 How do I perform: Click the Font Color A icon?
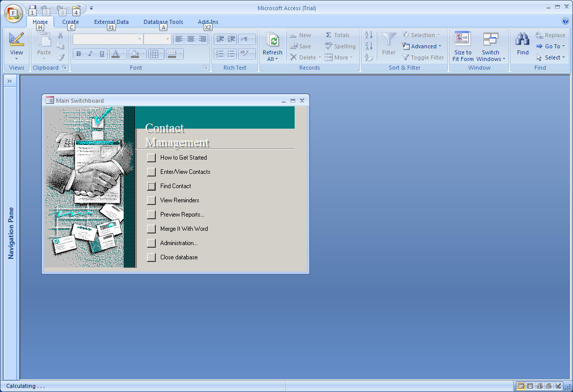pos(115,54)
